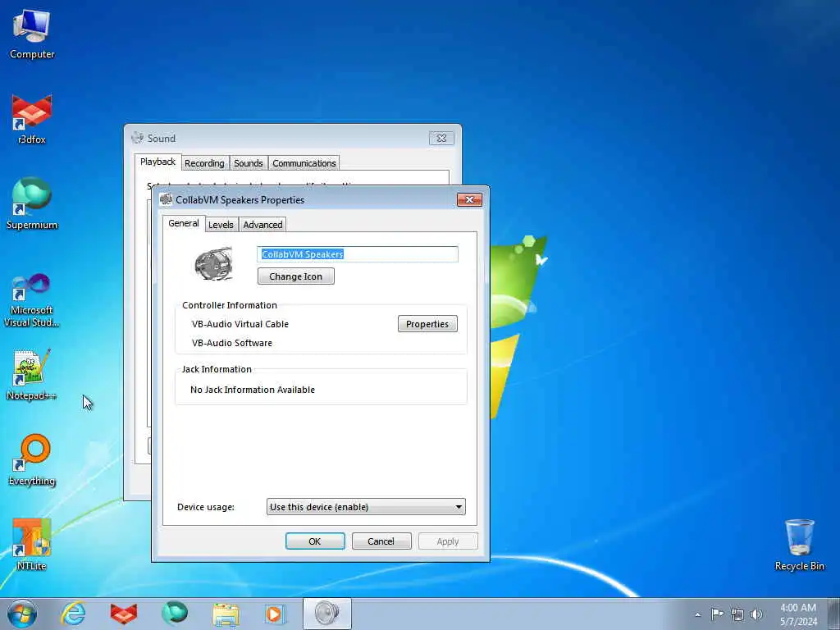Select the r3dfox desktop shortcut
The width and height of the screenshot is (840, 630).
point(32,119)
